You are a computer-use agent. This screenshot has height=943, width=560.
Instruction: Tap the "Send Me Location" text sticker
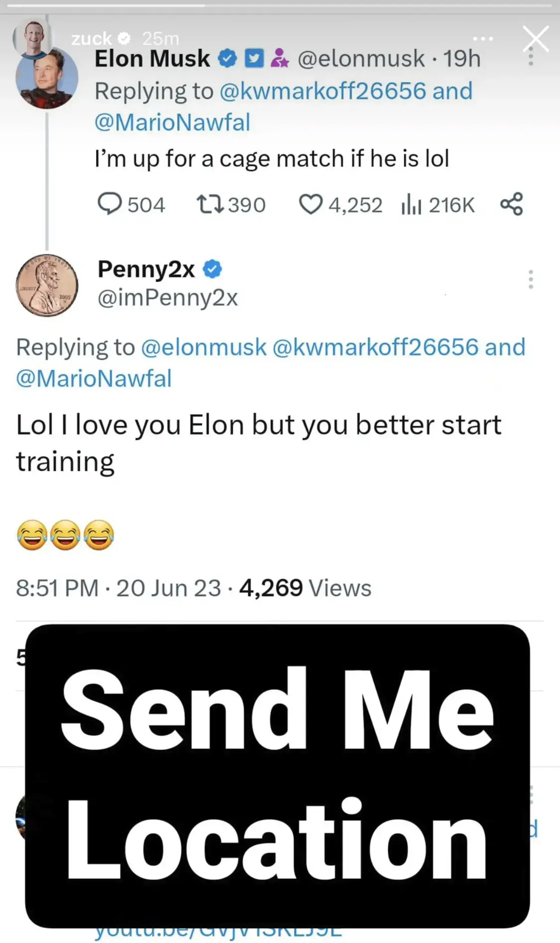click(277, 775)
